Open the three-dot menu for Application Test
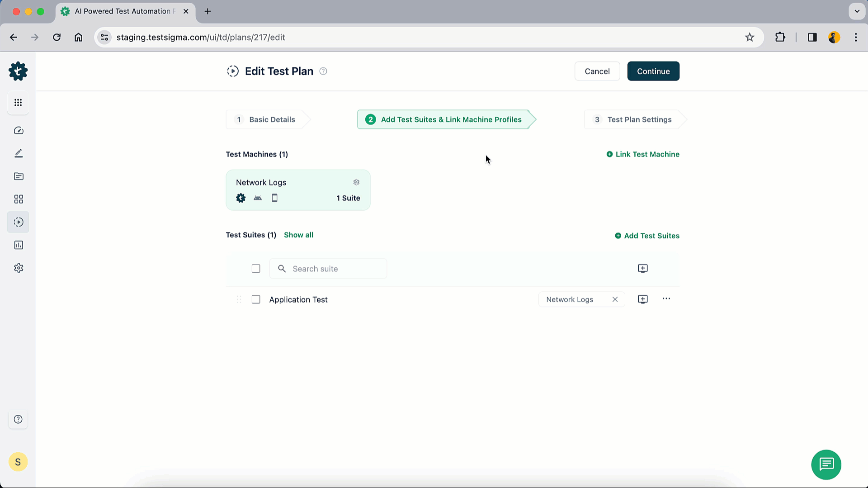Viewport: 868px width, 488px height. 666,299
